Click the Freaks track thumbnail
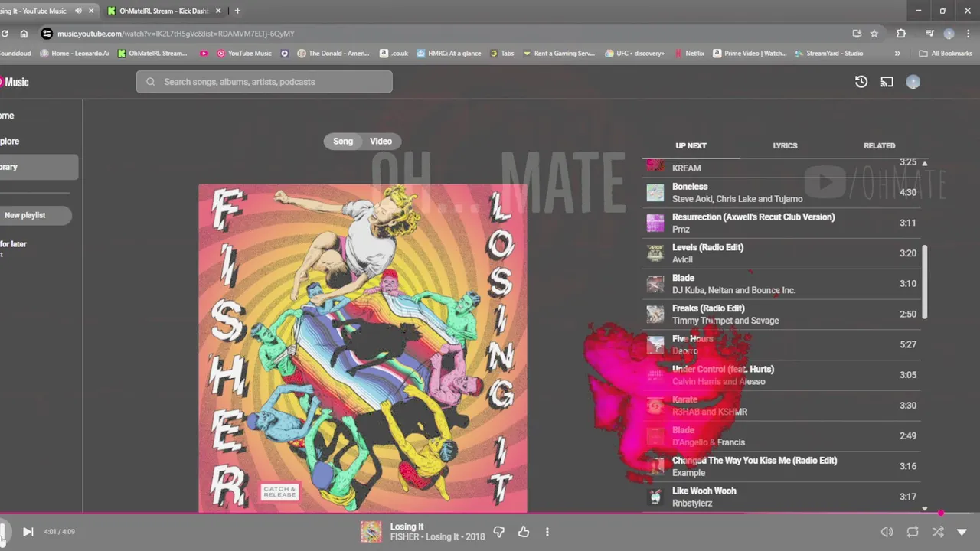 coord(655,315)
